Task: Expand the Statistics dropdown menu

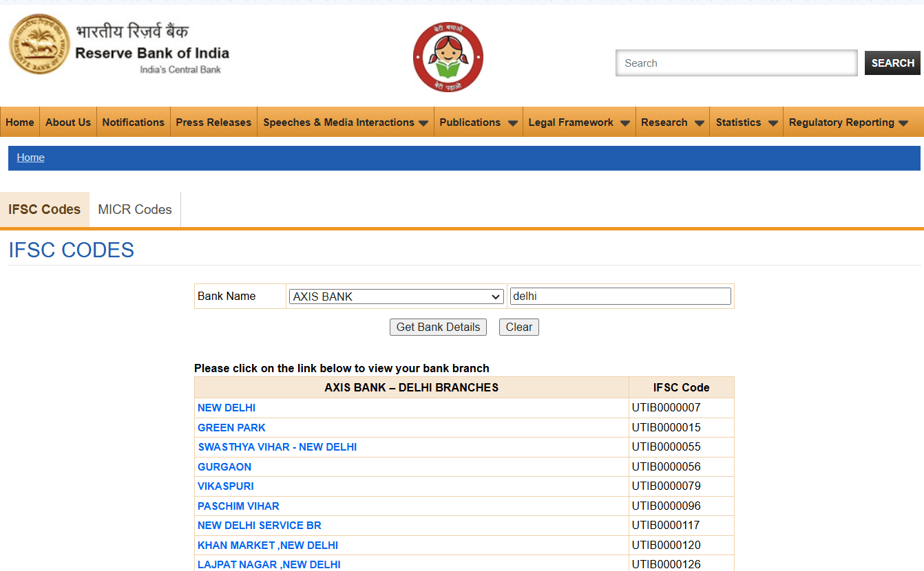Action: tap(746, 122)
